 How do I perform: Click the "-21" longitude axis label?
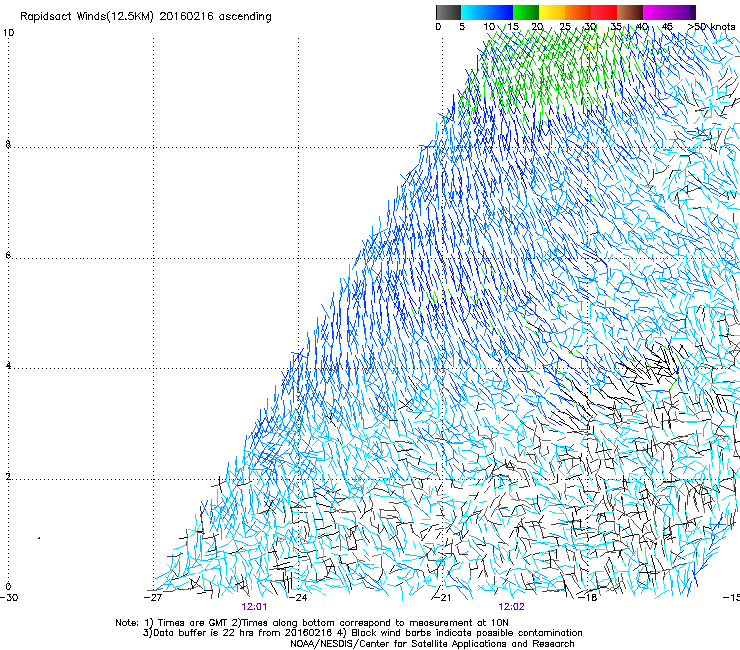[x=442, y=597]
